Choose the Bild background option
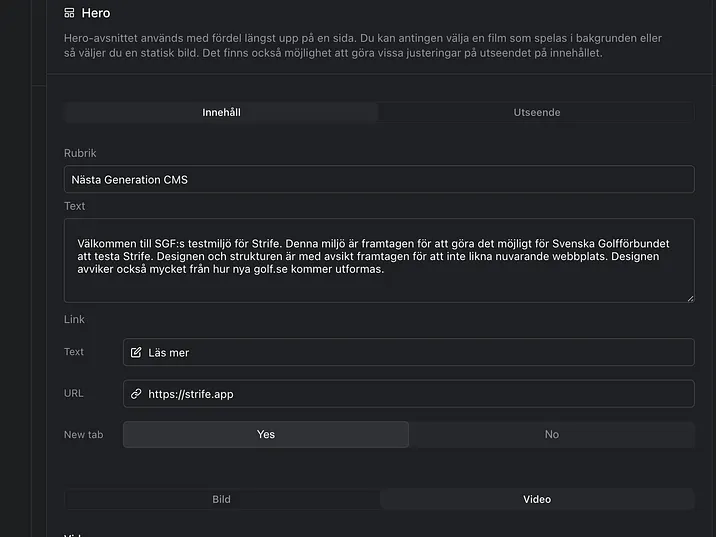This screenshot has width=716, height=537. click(x=222, y=499)
